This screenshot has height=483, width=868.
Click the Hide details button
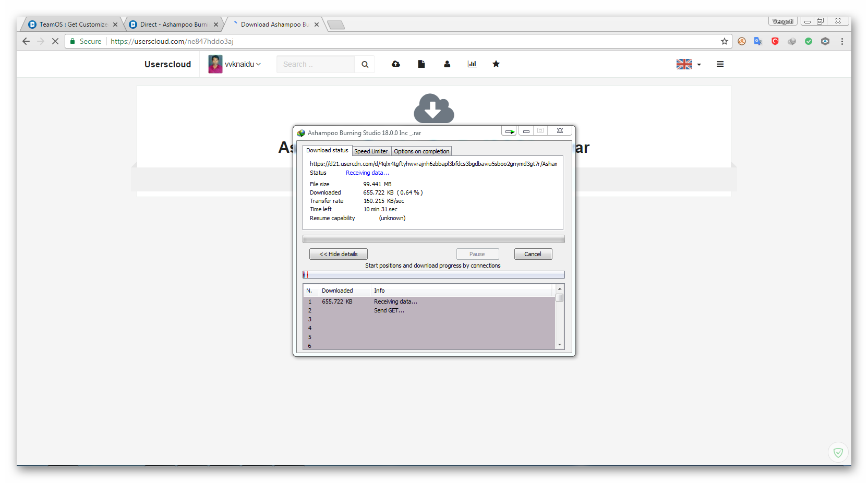click(x=339, y=254)
